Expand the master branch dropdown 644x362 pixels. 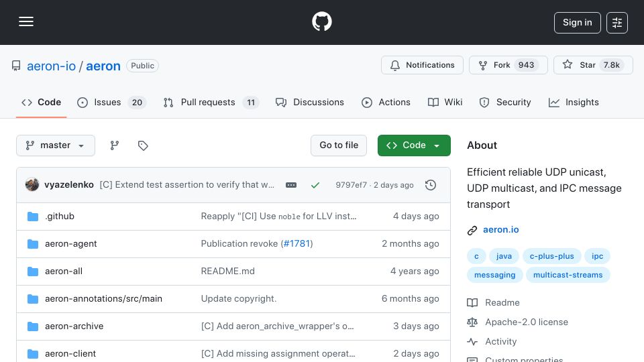56,145
